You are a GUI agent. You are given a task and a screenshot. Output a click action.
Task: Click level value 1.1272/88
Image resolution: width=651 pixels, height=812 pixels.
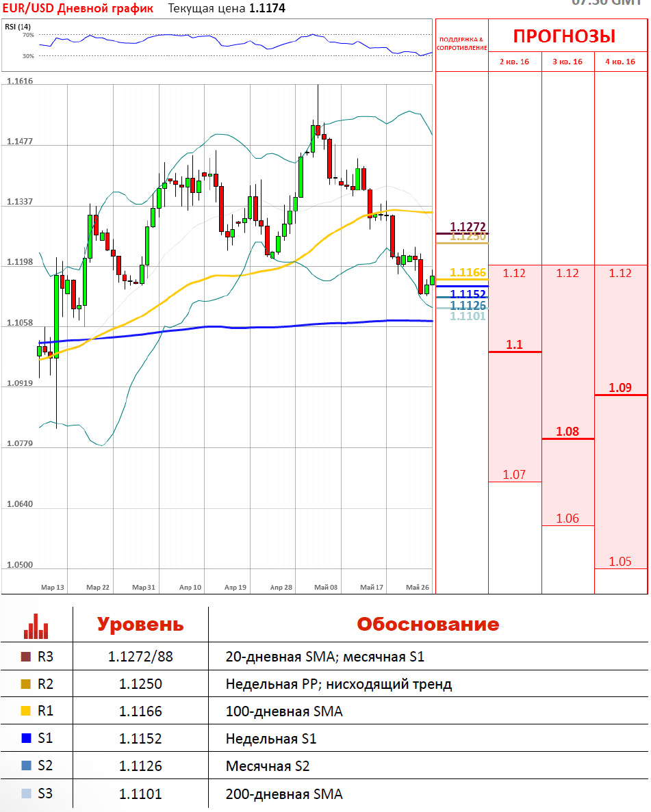coord(140,657)
